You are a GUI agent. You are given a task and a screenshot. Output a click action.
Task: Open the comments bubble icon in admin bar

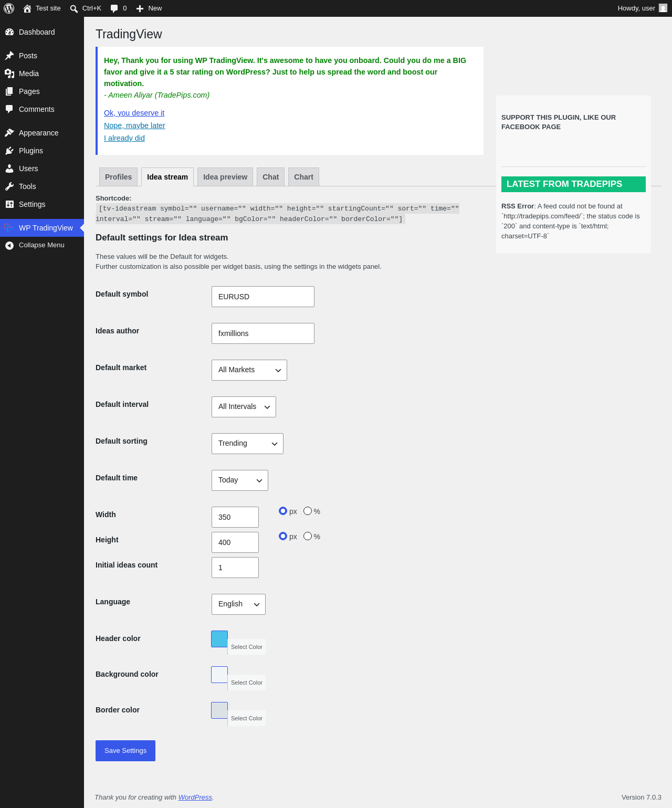[x=114, y=8]
